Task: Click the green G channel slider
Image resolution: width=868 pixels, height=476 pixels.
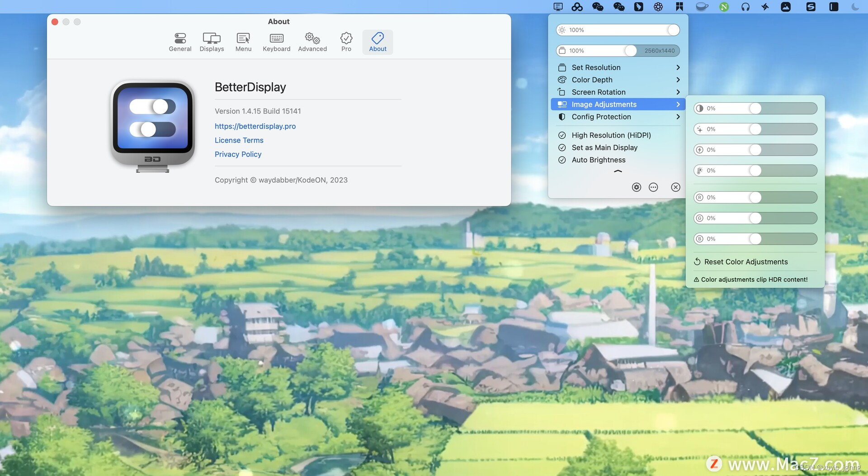Action: [x=755, y=219]
